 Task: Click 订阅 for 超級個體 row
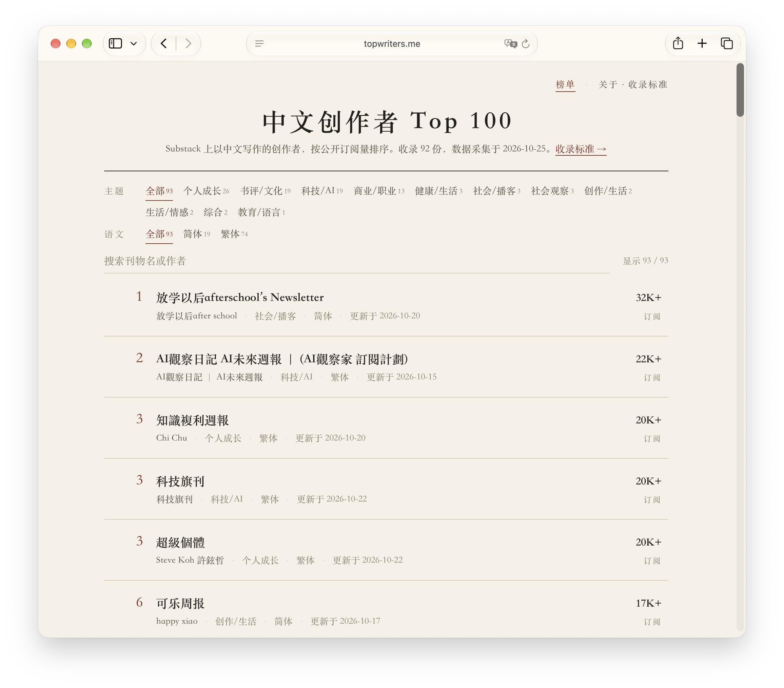click(652, 560)
